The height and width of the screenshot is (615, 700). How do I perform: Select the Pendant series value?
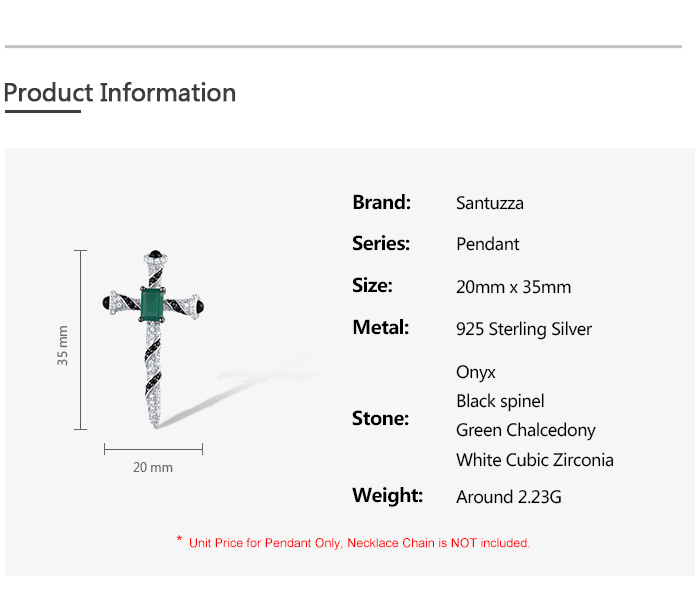(x=488, y=244)
